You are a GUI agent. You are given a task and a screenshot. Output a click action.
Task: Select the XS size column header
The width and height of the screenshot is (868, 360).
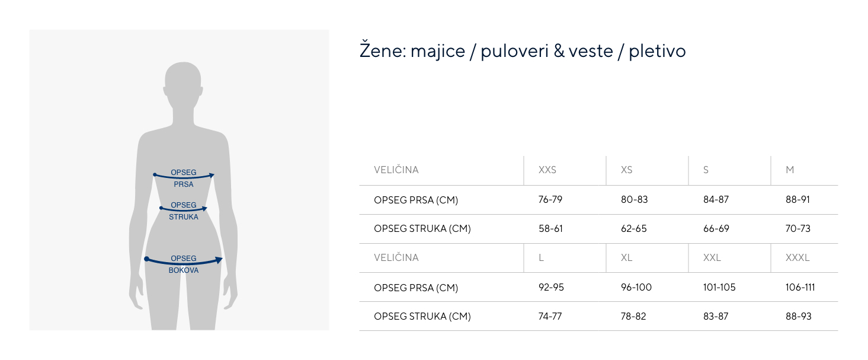(627, 170)
